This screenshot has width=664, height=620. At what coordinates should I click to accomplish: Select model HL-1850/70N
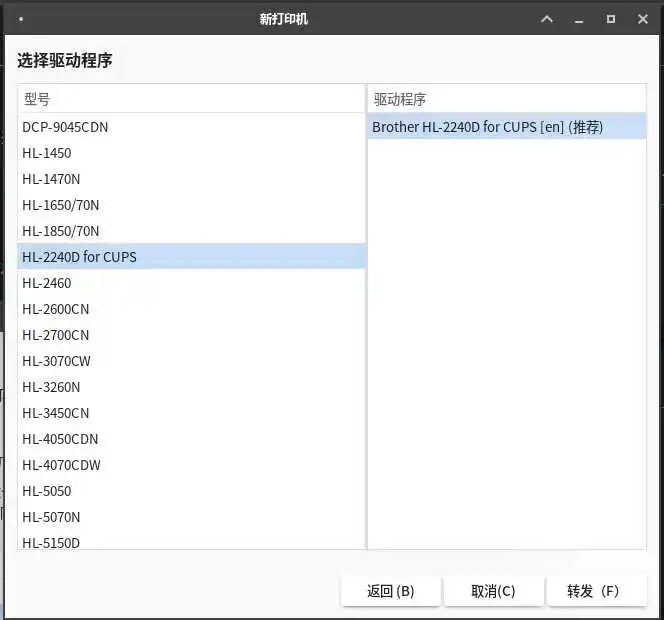pos(191,231)
